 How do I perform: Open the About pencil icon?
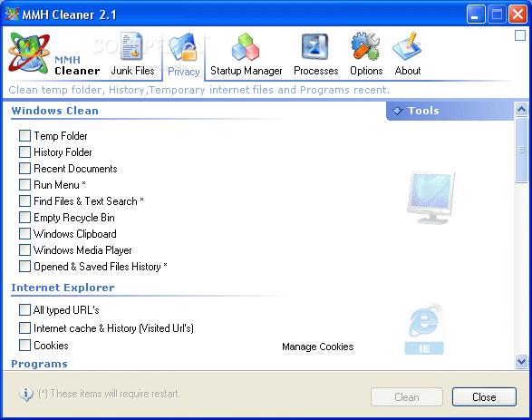point(407,46)
